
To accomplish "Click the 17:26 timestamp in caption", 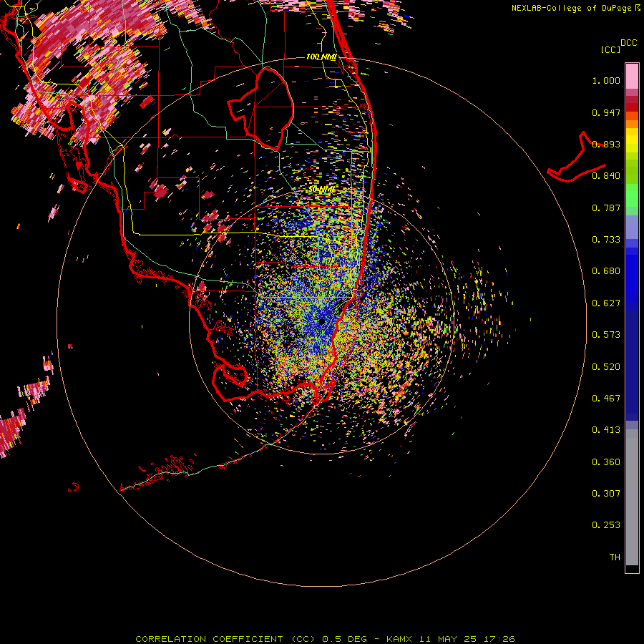I will 499,639.
